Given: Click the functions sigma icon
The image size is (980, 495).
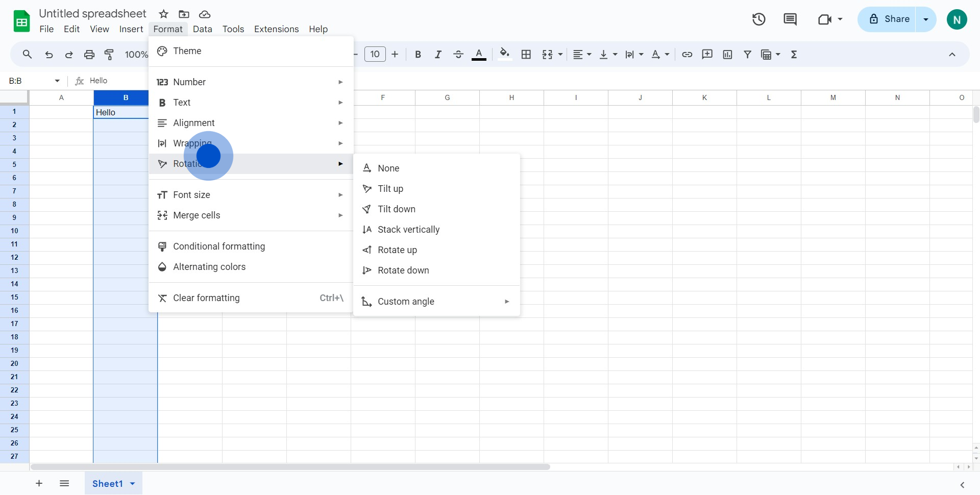Looking at the screenshot, I should click(794, 55).
